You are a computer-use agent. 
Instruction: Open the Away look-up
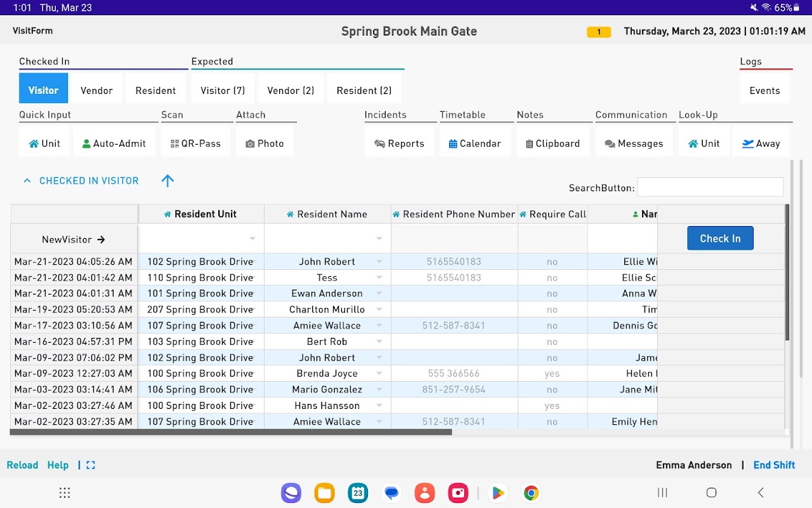pos(761,144)
